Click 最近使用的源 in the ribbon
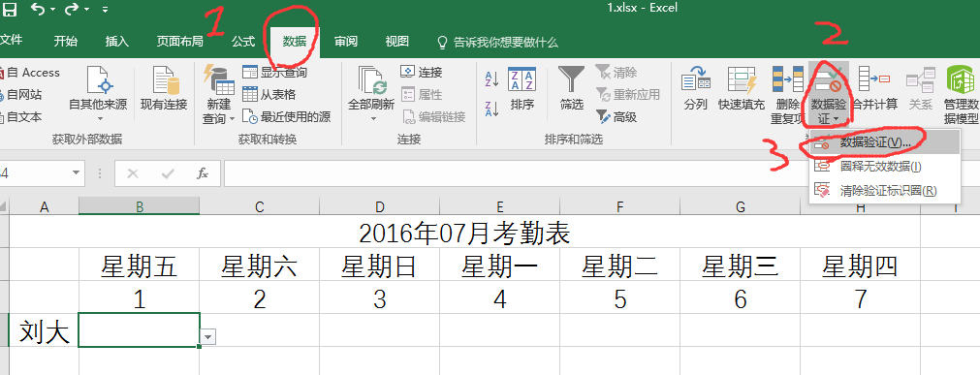 [x=286, y=117]
